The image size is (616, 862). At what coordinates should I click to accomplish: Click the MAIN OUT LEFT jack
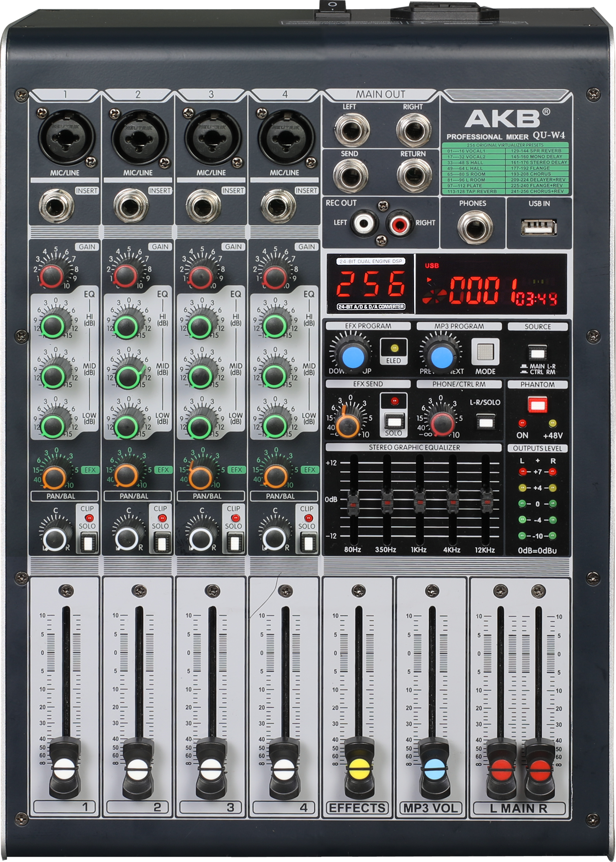[352, 130]
